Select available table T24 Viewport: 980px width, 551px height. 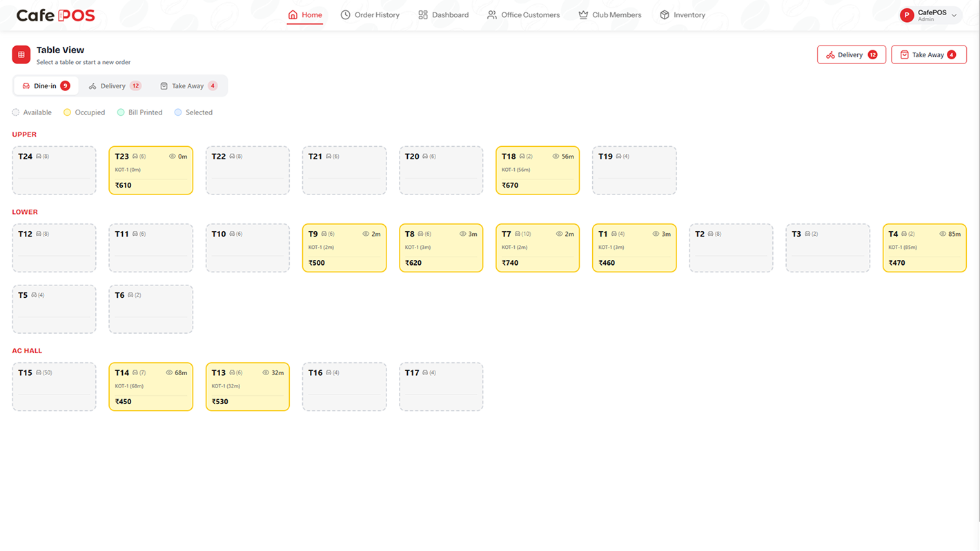coord(54,170)
